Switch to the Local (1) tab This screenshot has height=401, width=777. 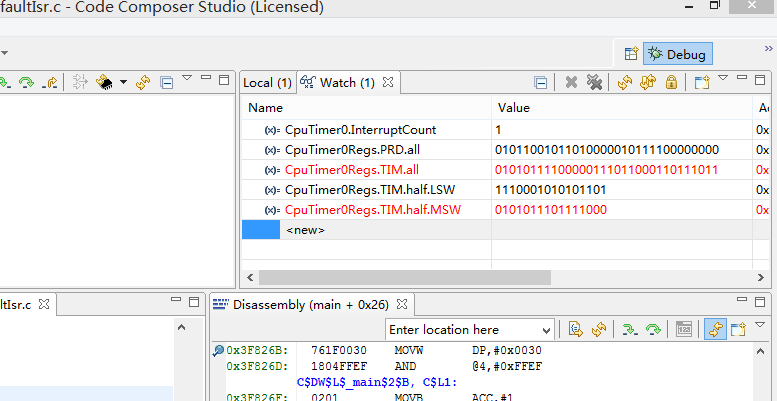click(267, 83)
